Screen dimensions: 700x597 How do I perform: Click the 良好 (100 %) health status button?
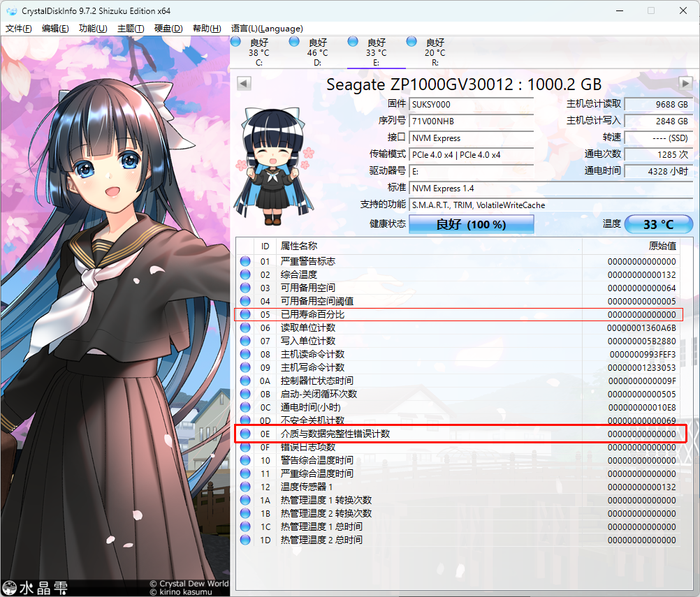click(x=471, y=224)
